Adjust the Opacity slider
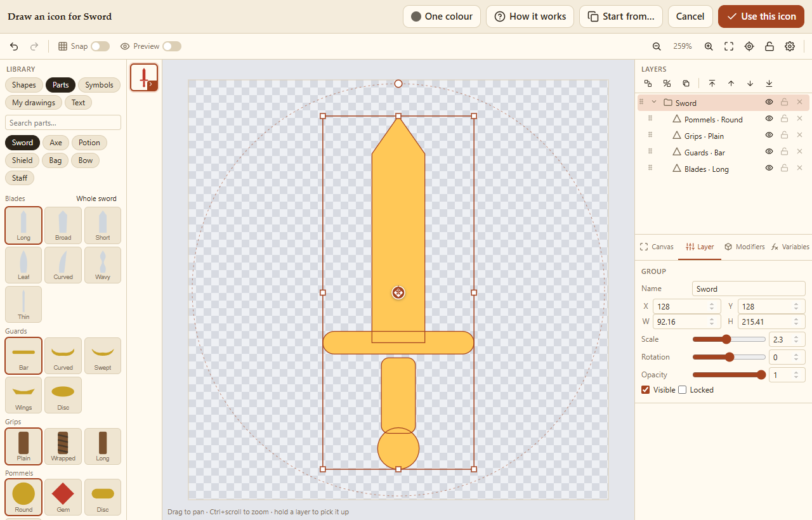 pos(729,375)
